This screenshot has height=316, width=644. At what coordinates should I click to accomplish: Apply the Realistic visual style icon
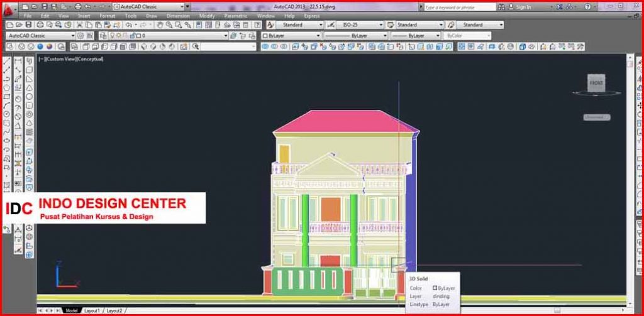point(40,46)
